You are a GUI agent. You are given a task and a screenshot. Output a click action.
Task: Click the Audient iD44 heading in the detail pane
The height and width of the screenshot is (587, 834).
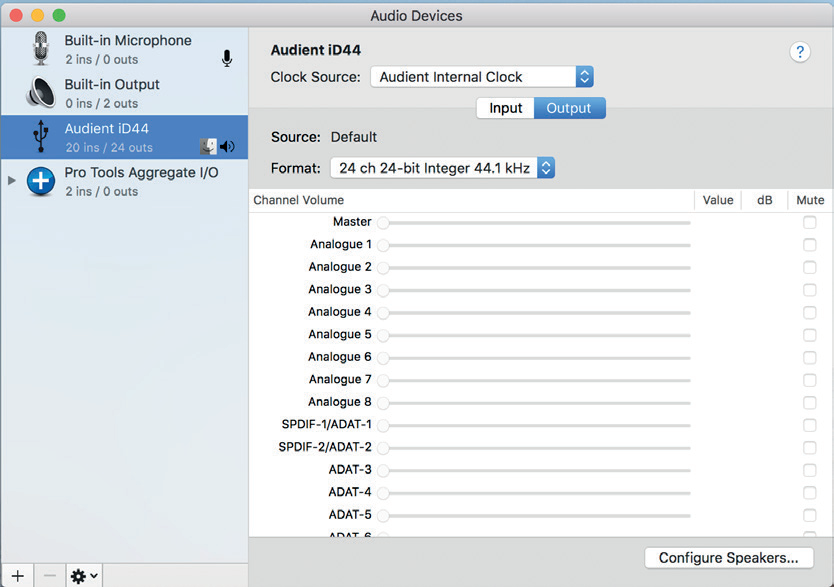316,51
